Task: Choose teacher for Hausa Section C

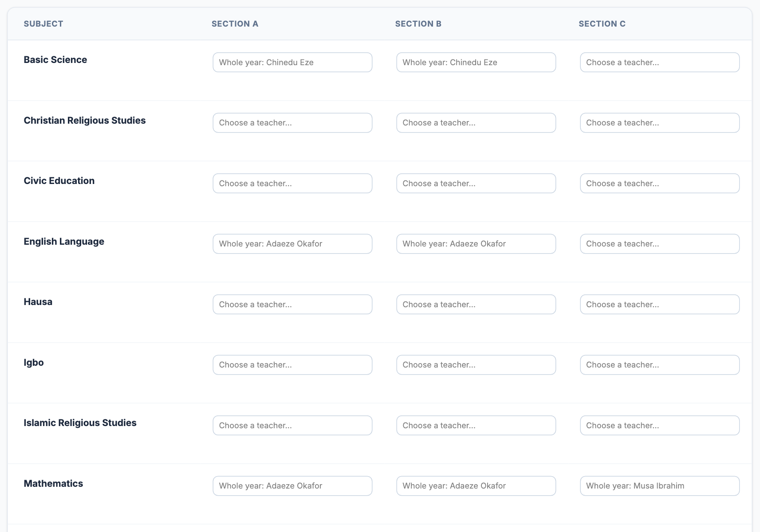Action: click(660, 305)
